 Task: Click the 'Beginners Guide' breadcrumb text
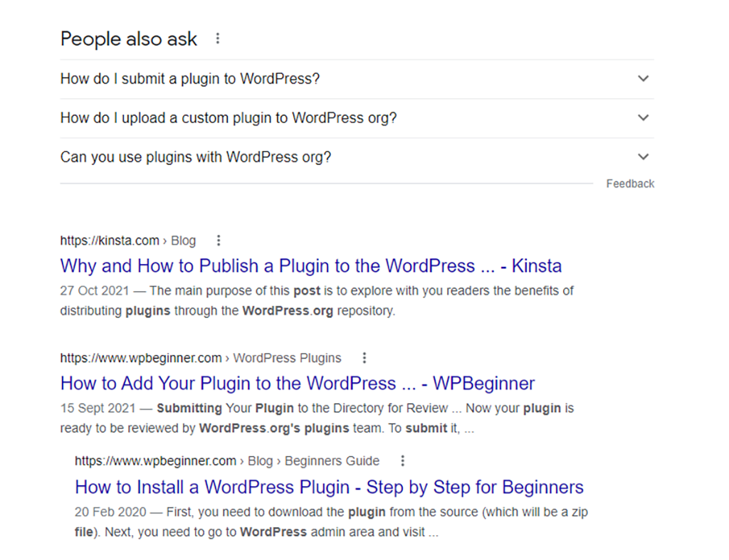pyautogui.click(x=332, y=461)
